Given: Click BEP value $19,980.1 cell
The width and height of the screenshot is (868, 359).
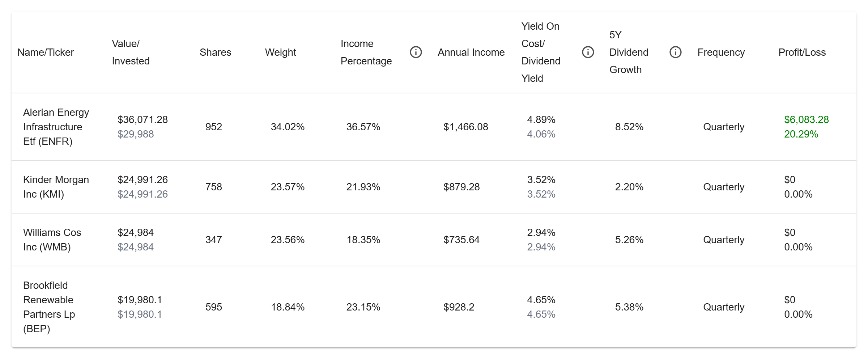Looking at the screenshot, I should coord(140,300).
